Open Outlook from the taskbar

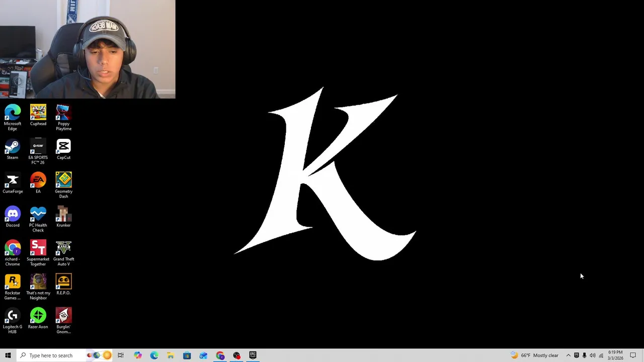pos(203,355)
